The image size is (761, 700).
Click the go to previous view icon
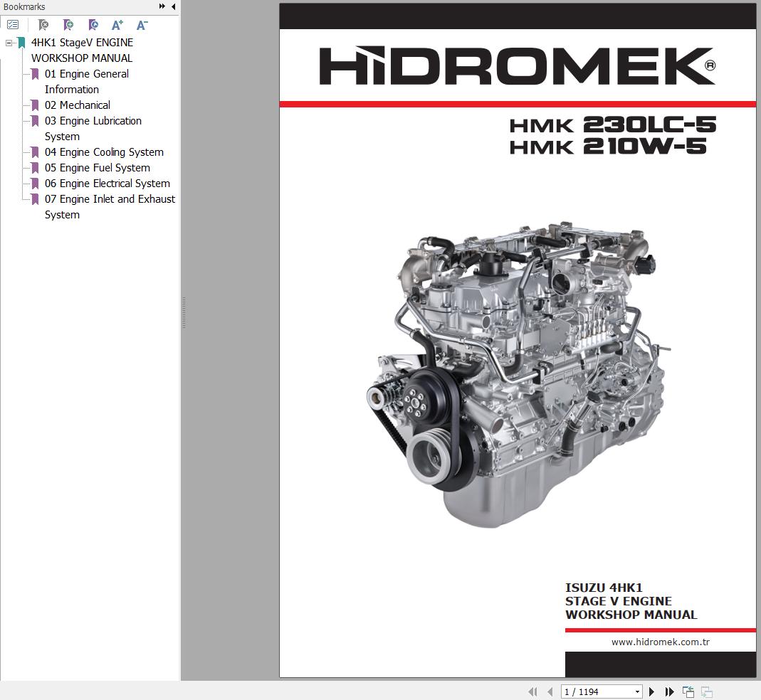pos(688,691)
